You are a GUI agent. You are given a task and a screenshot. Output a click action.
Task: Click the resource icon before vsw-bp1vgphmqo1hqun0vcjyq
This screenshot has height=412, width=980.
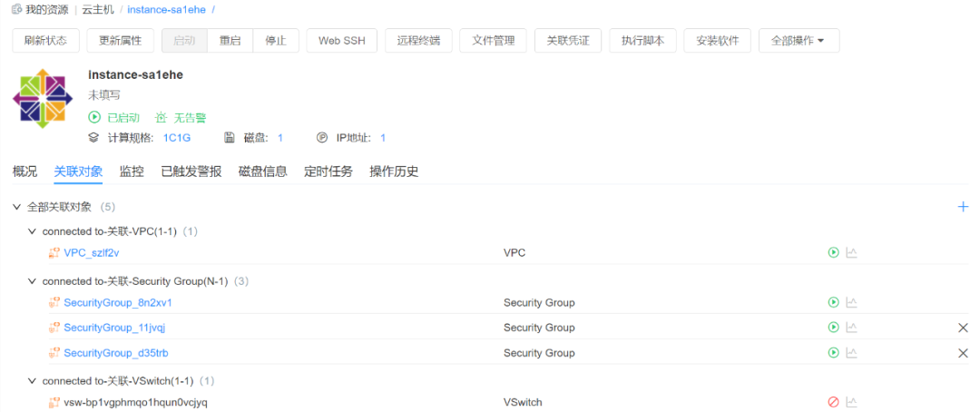click(x=54, y=403)
